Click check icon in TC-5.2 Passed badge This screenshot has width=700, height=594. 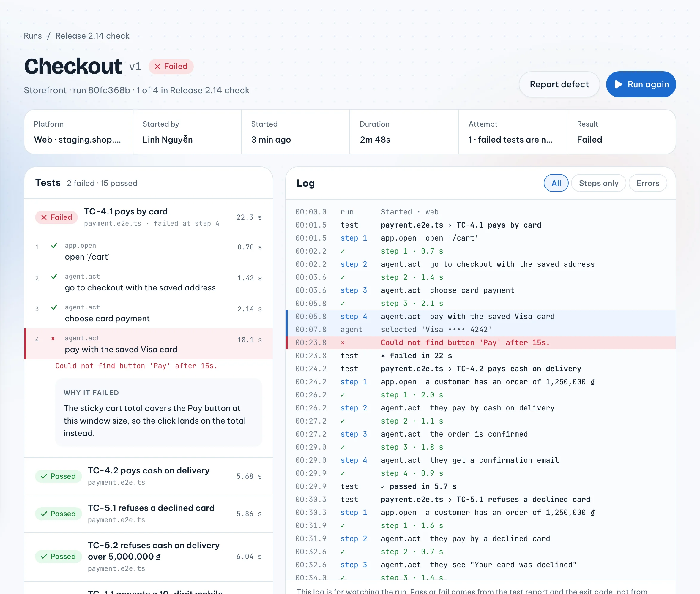pos(44,556)
